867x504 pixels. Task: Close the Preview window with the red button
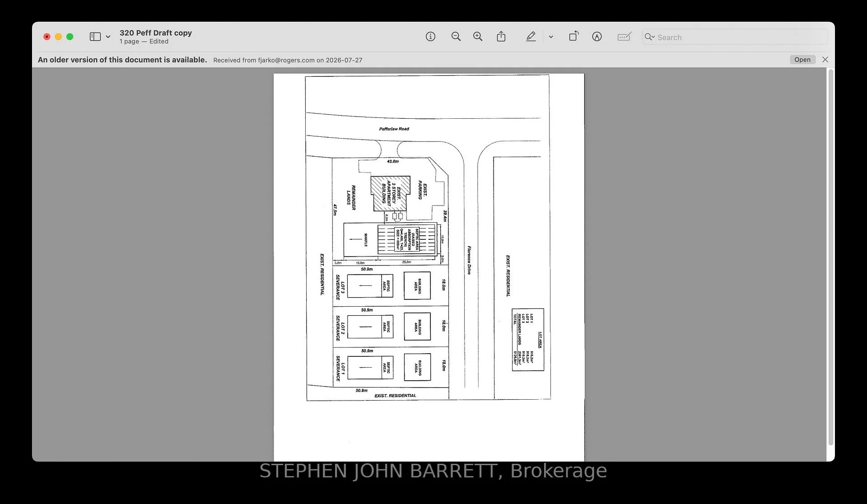(47, 37)
